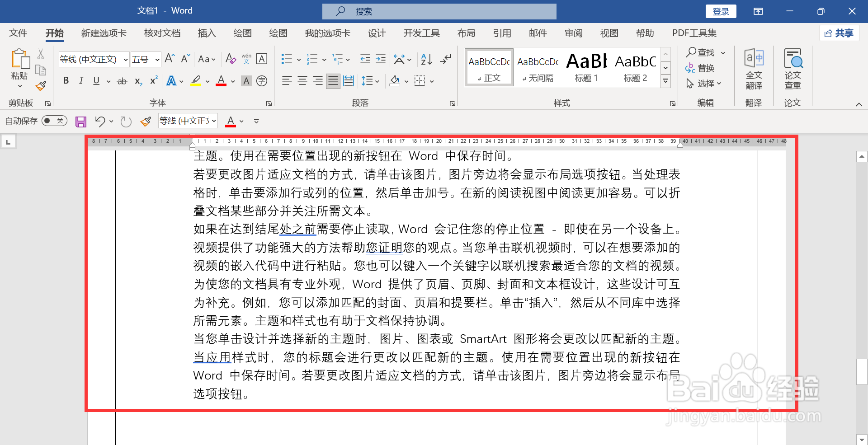Apply superscript formatting
The height and width of the screenshot is (445, 868).
[x=154, y=80]
